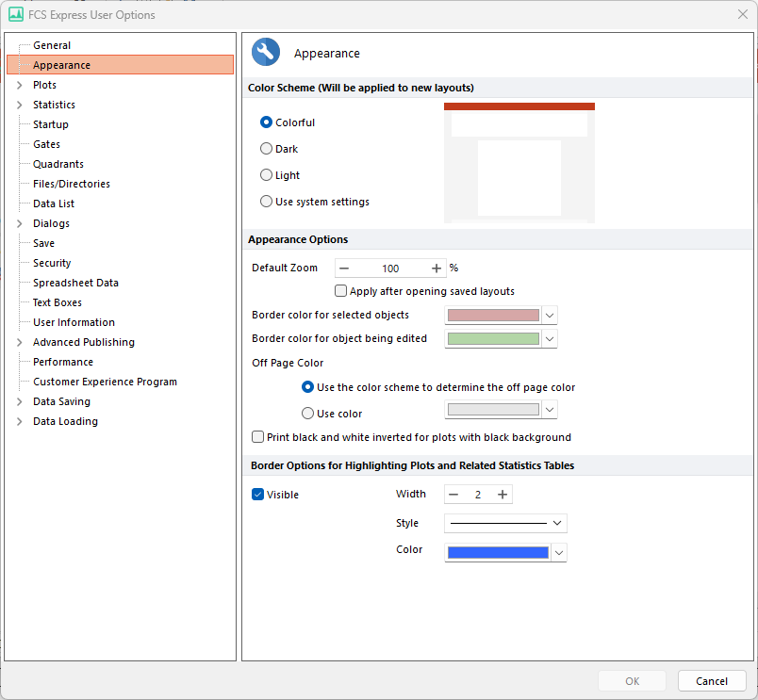The image size is (758, 700).
Task: Uncheck the Visible border checkbox
Action: tap(258, 495)
